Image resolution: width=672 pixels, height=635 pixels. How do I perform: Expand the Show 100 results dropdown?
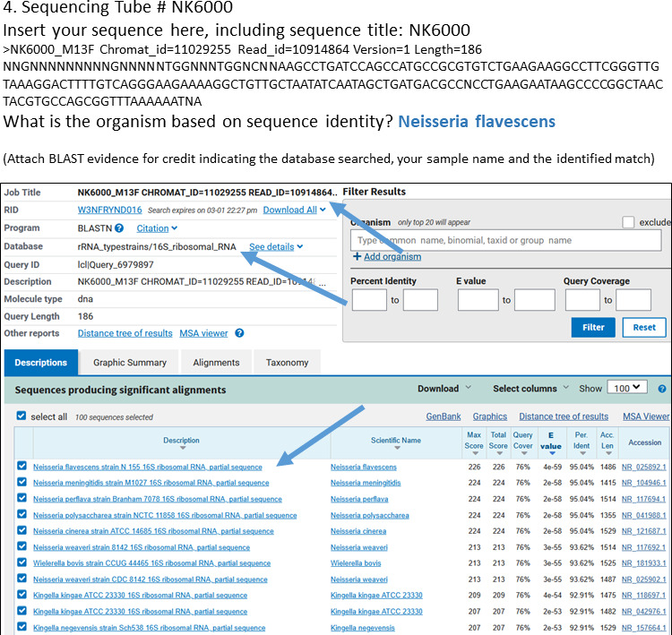point(625,388)
